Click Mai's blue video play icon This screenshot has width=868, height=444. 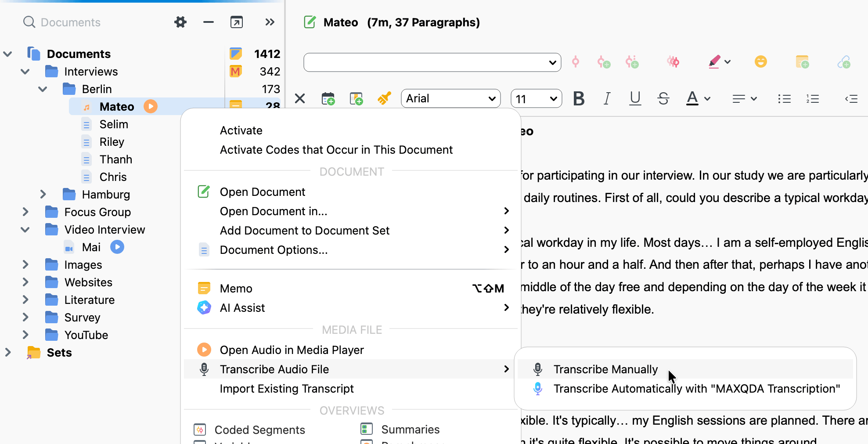(117, 247)
